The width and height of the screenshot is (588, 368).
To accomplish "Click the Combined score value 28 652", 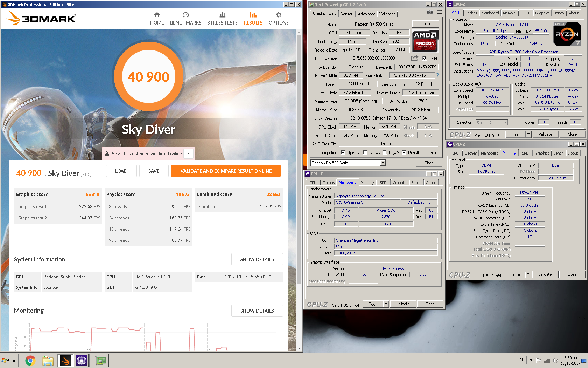I will point(273,195).
